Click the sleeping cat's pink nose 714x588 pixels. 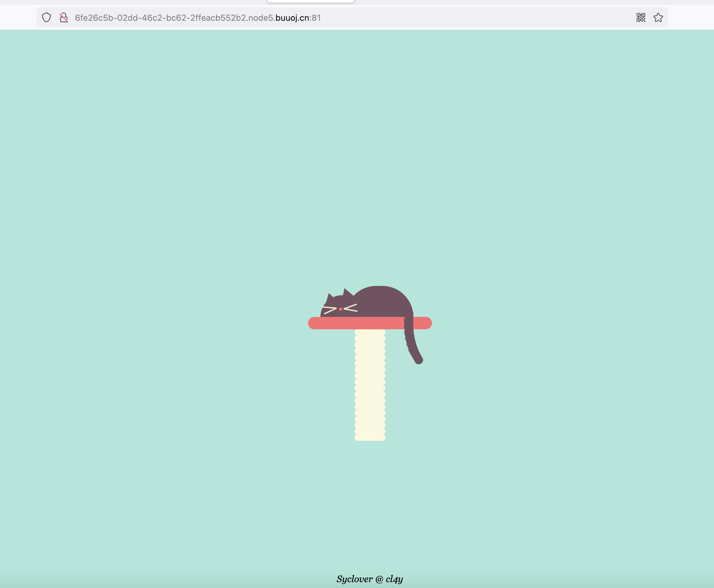pyautogui.click(x=340, y=309)
